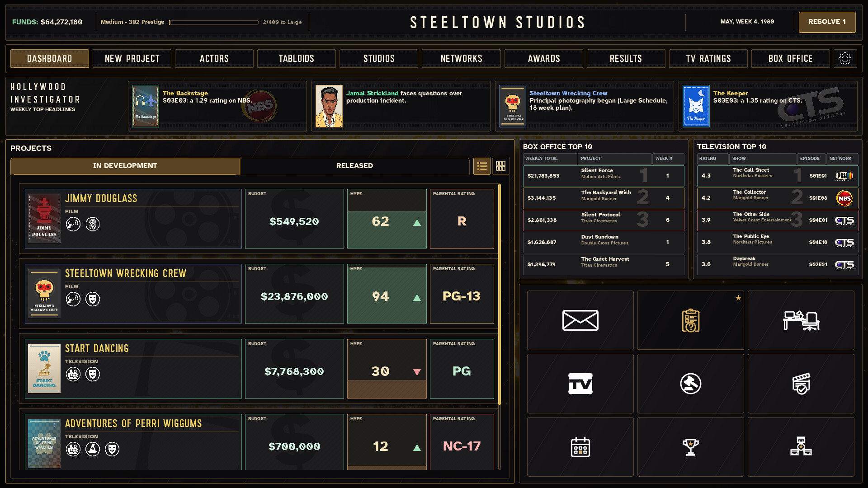Go to the Actors section
This screenshot has width=868, height=488.
214,59
